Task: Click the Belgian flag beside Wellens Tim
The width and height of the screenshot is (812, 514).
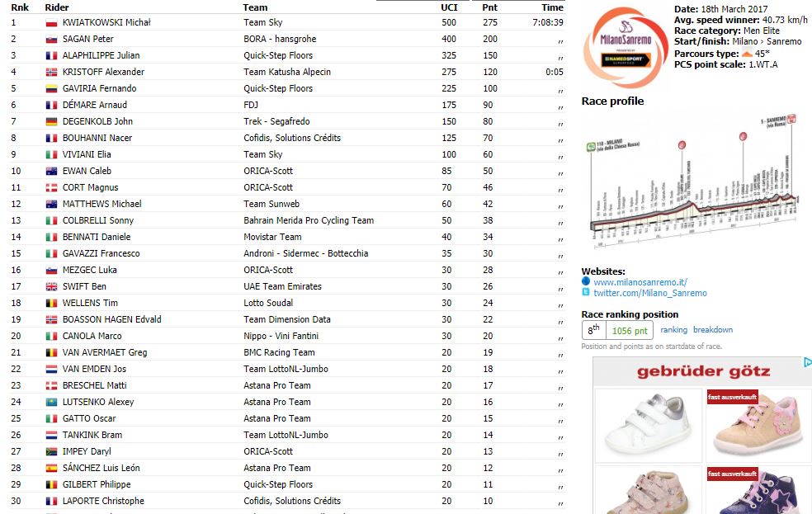Action: [x=51, y=304]
